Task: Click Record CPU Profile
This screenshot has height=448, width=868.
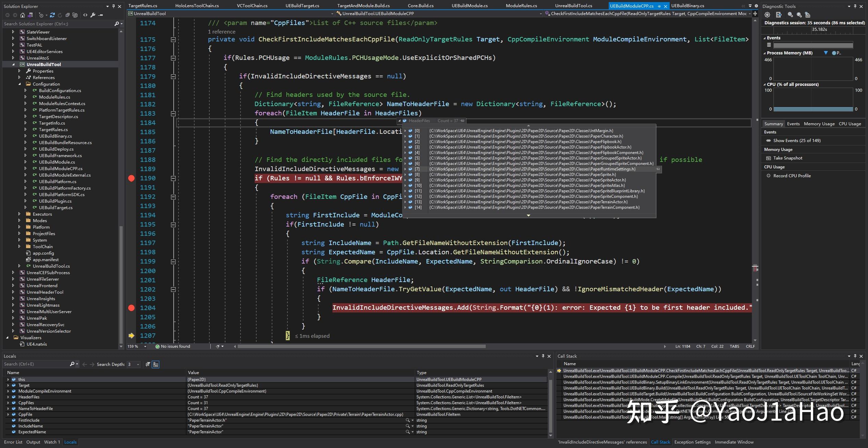Action: pos(792,176)
